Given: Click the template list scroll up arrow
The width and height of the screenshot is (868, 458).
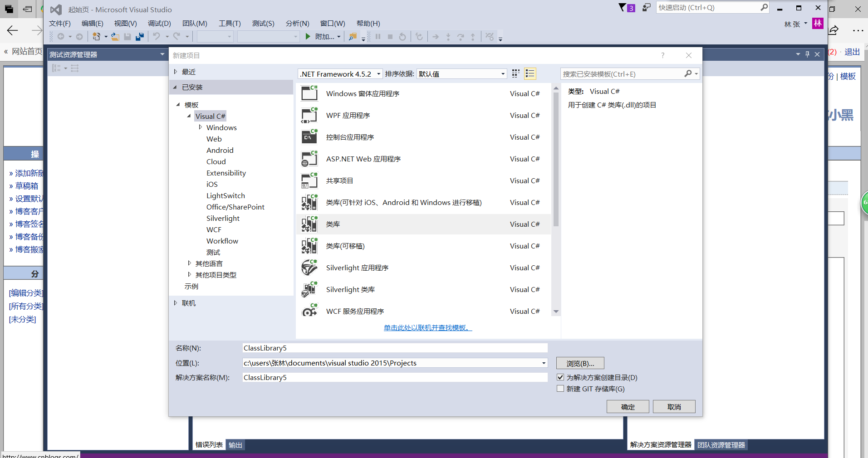Looking at the screenshot, I should coord(556,88).
